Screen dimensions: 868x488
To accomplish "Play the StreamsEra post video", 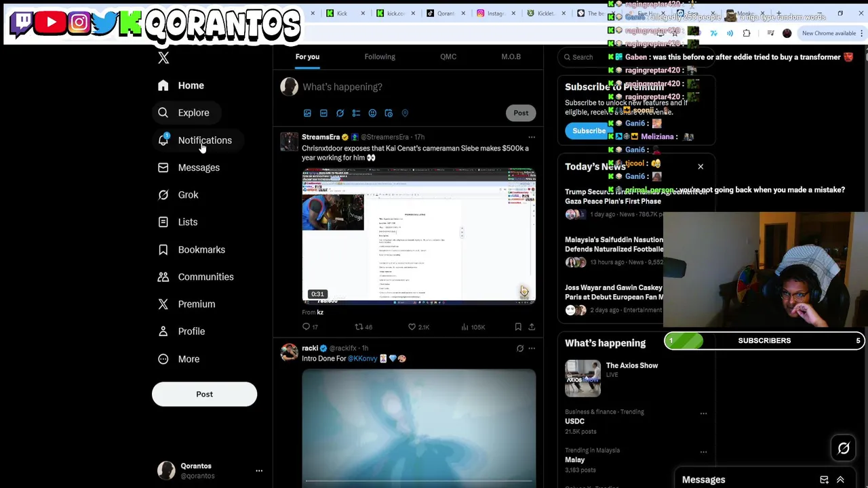I will coord(418,235).
